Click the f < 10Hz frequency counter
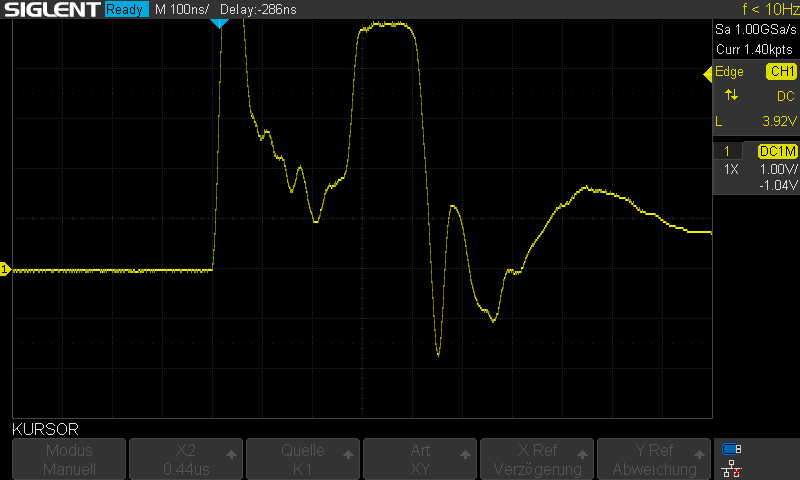Image resolution: width=800 pixels, height=480 pixels. tap(771, 9)
